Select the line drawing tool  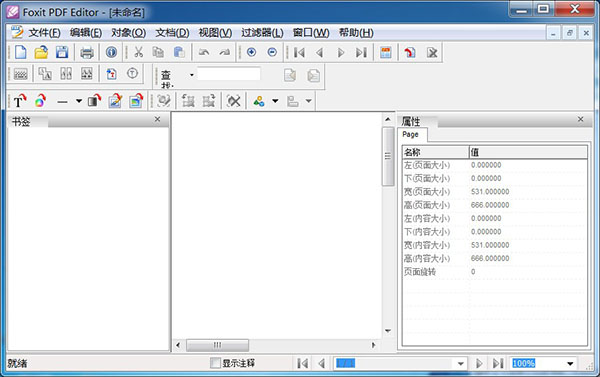[x=62, y=101]
